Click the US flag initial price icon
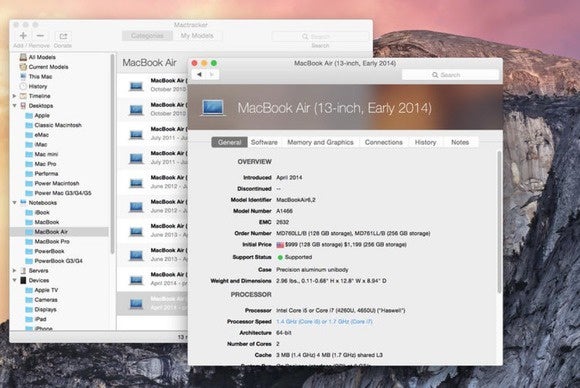The height and width of the screenshot is (388, 580). 280,245
